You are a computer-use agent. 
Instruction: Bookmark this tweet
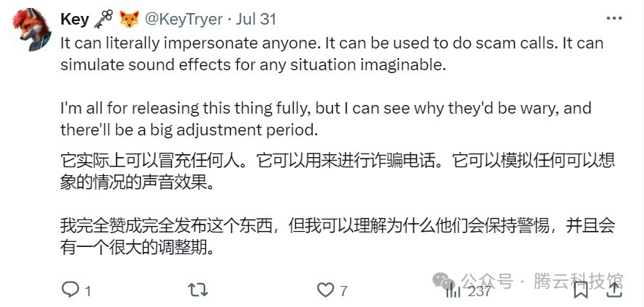(581, 290)
